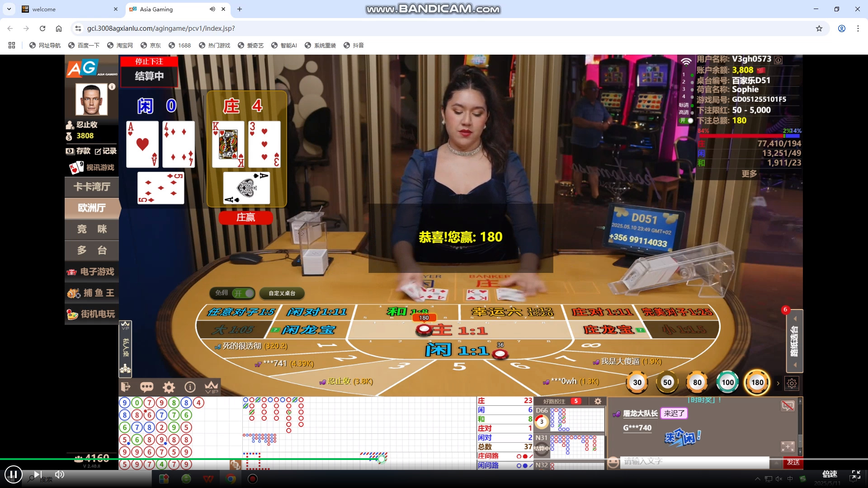
Task: Open game settings gear in bottom toolbar
Action: [169, 387]
